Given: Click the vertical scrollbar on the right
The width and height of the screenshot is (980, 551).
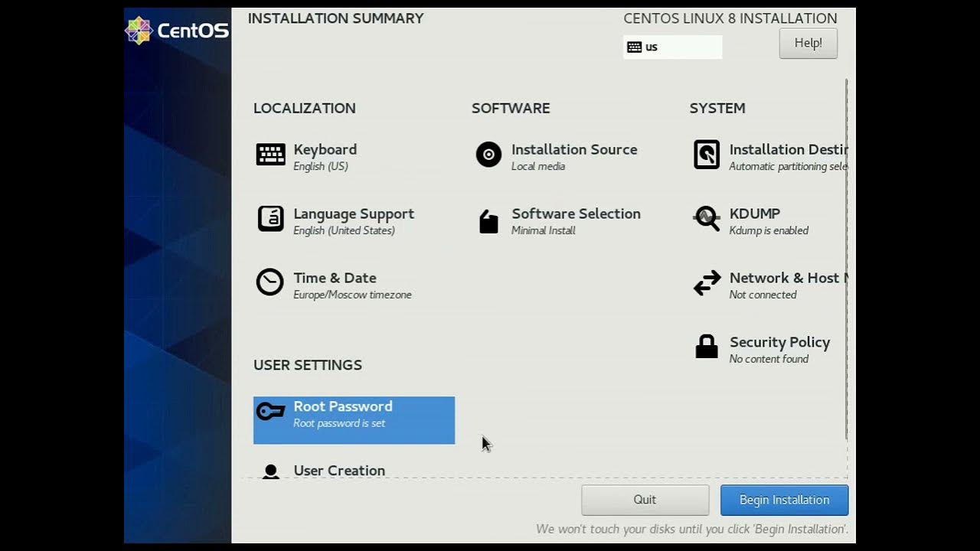Looking at the screenshot, I should tap(847, 259).
